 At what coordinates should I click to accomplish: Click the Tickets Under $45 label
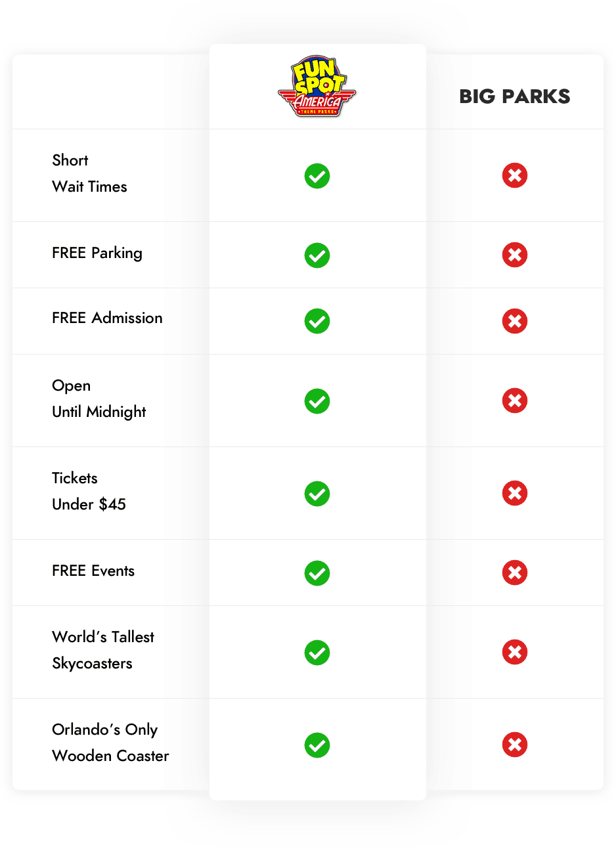89,491
